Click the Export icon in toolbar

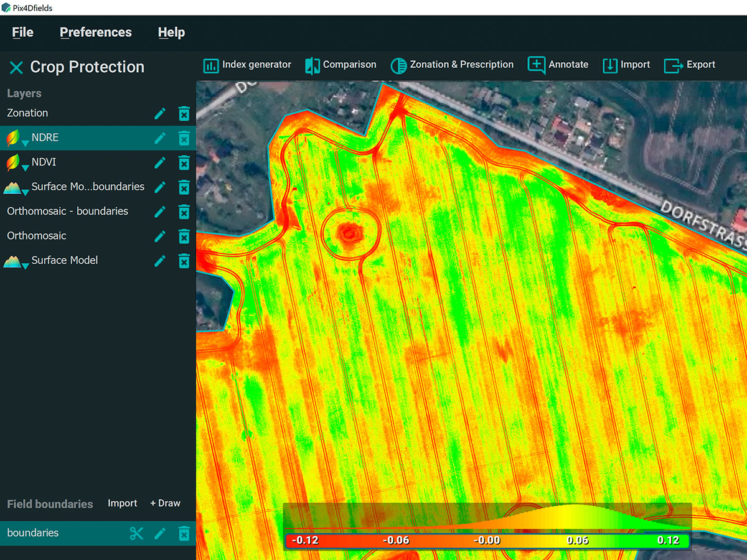tap(673, 65)
